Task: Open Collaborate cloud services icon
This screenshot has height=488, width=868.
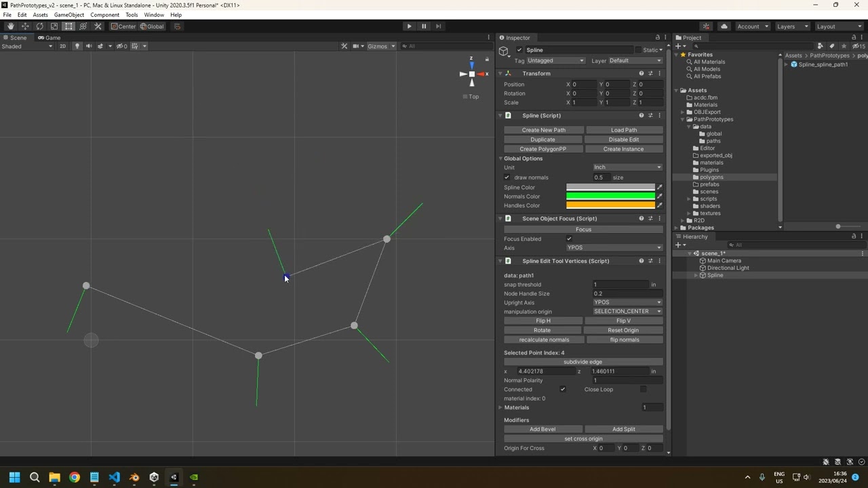Action: tap(706, 26)
